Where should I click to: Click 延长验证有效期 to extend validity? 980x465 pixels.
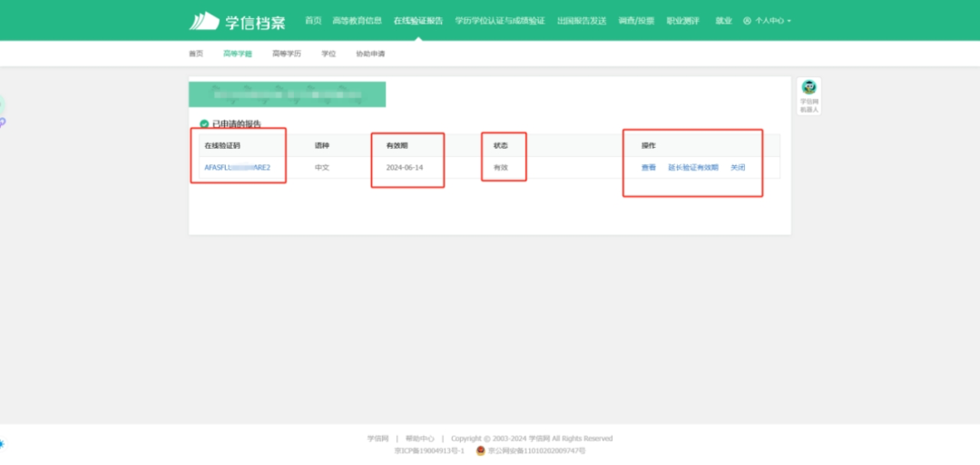pos(693,168)
